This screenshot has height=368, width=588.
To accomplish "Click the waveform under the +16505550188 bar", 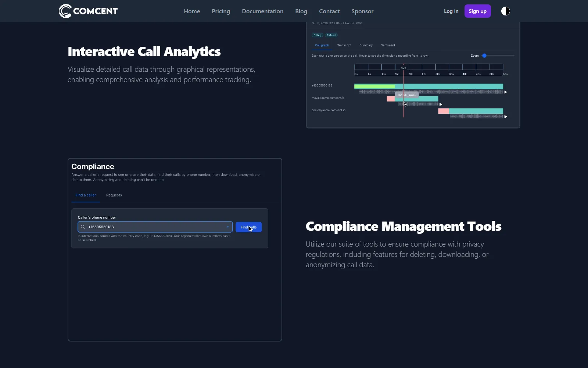I will coord(431,92).
